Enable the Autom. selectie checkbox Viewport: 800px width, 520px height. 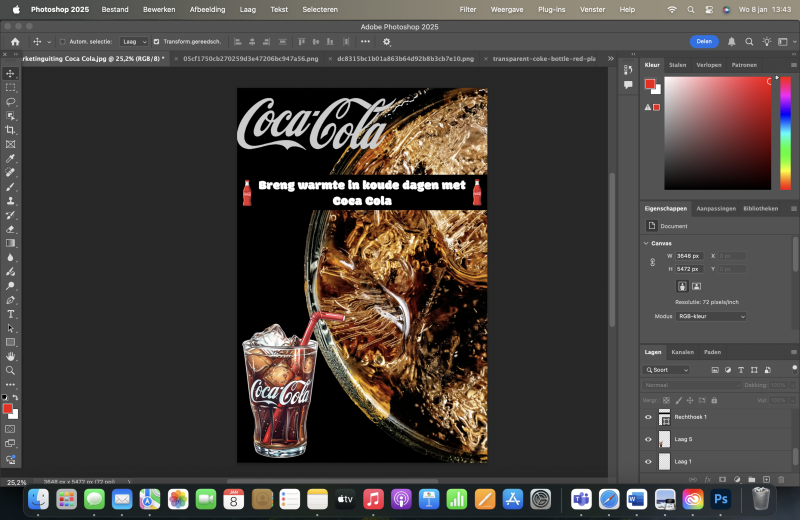pyautogui.click(x=63, y=42)
